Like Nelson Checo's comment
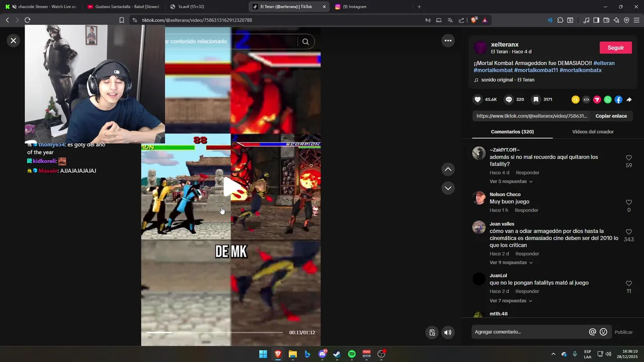 point(628,203)
